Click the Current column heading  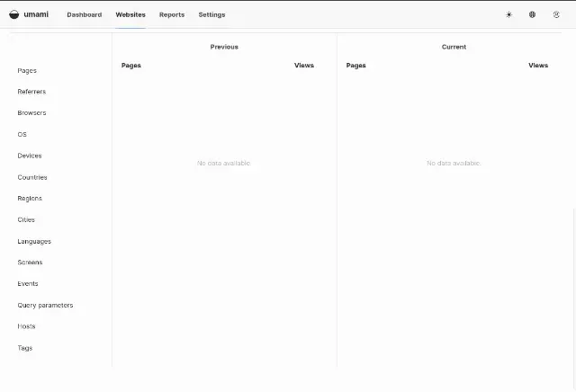click(x=454, y=47)
